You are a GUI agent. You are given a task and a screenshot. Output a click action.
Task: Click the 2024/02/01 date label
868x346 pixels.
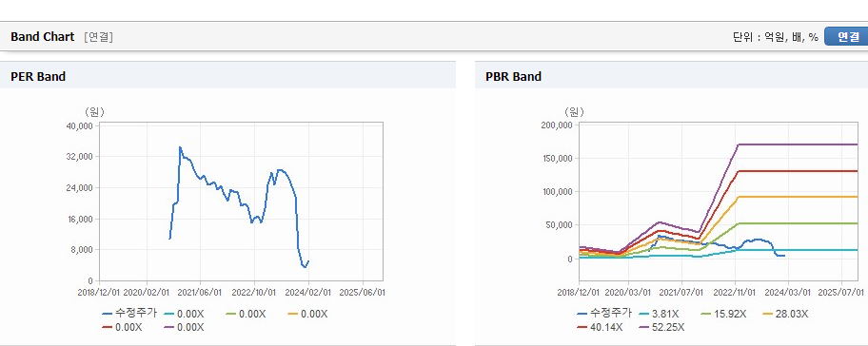click(308, 292)
